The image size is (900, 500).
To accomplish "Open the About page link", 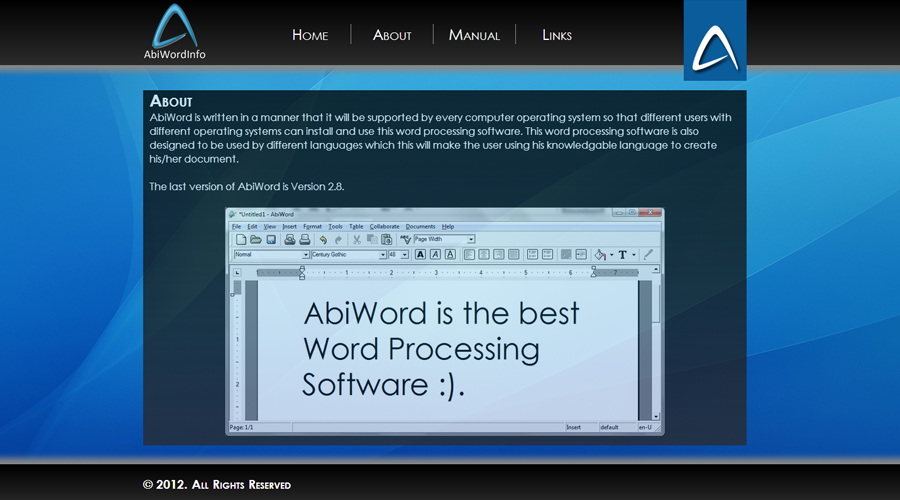I will 392,35.
